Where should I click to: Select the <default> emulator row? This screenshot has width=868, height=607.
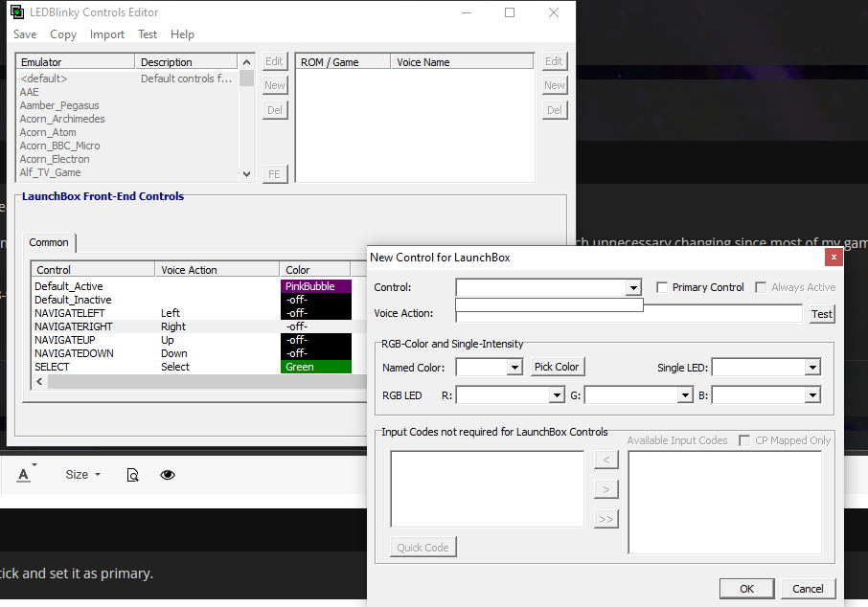(x=128, y=79)
